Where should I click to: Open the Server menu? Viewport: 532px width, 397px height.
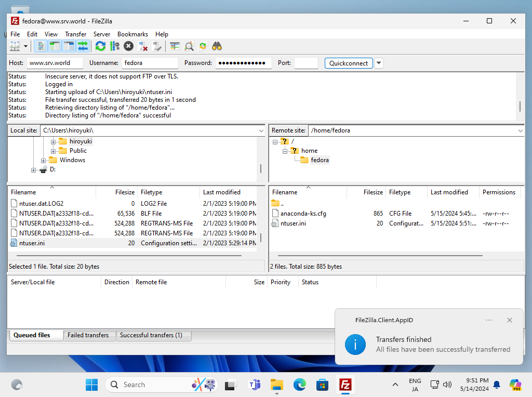[x=102, y=34]
